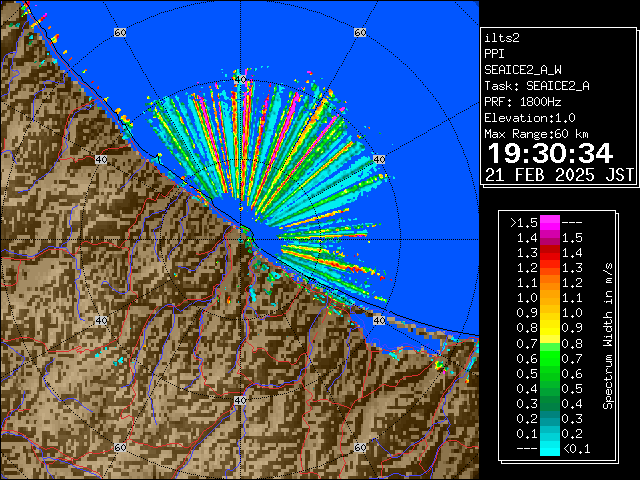Select the 'Task: SEAICE2_A' line

click(537, 86)
